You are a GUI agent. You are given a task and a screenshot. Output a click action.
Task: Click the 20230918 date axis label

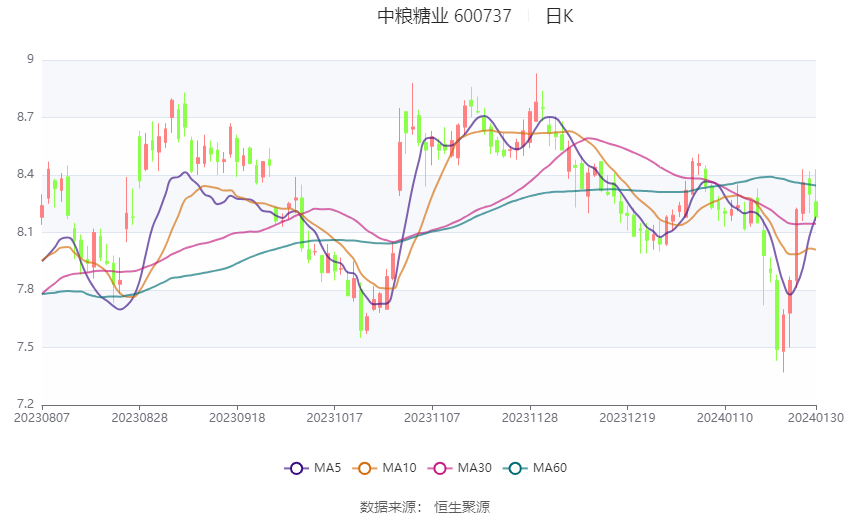point(237,416)
